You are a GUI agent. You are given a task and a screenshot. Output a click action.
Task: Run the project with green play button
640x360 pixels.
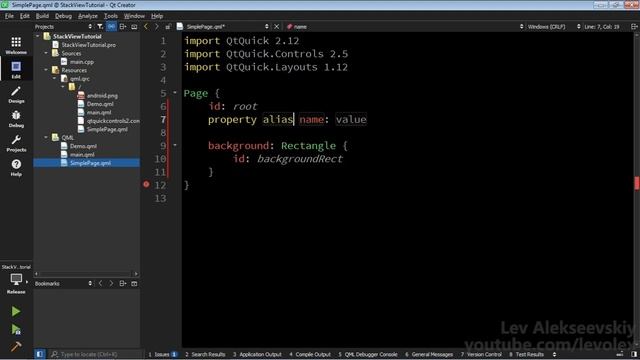coord(16,311)
